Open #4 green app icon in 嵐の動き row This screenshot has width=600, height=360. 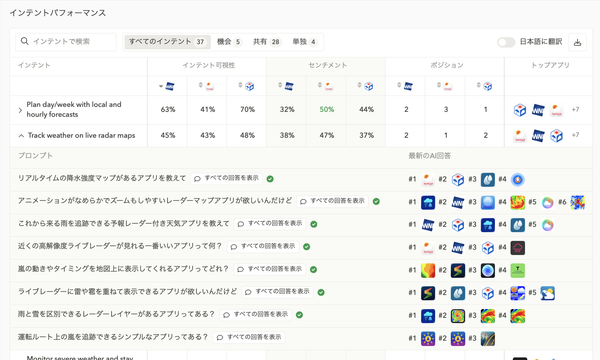pos(517,270)
